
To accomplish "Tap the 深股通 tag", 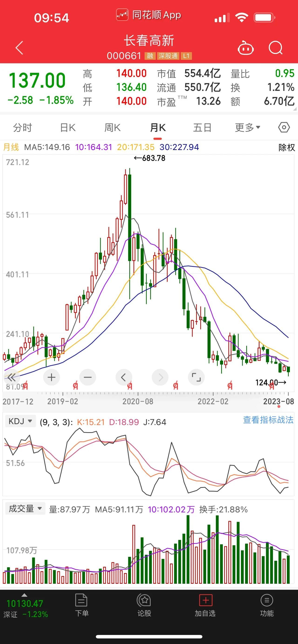I will (x=168, y=56).
